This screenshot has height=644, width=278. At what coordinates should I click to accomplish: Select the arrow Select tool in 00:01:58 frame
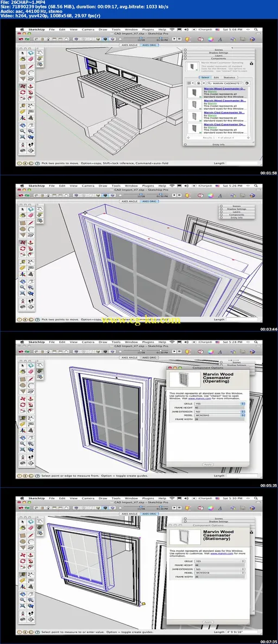click(x=23, y=53)
